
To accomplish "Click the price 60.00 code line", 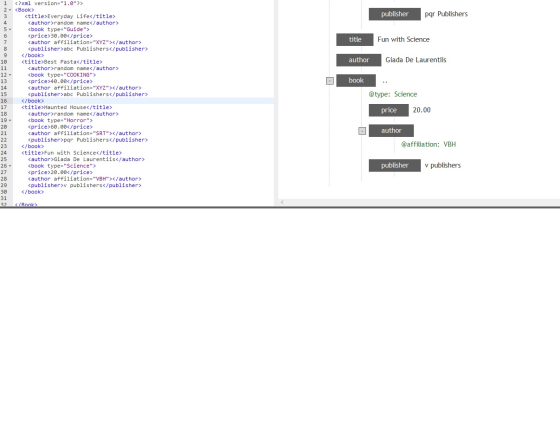I will (x=60, y=127).
